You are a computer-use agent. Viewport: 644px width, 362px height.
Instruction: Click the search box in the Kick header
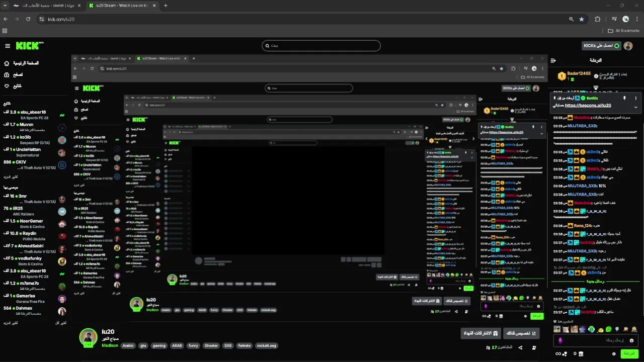coord(321,46)
